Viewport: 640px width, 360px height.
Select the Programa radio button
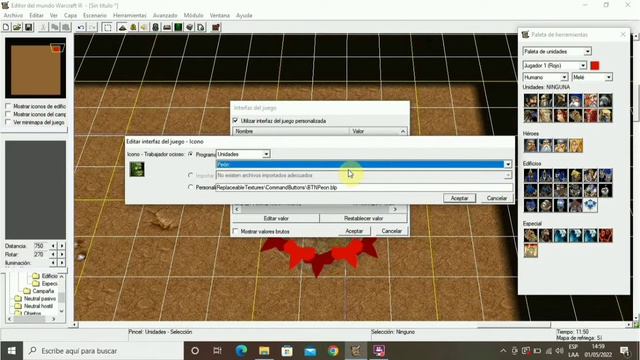[191, 154]
